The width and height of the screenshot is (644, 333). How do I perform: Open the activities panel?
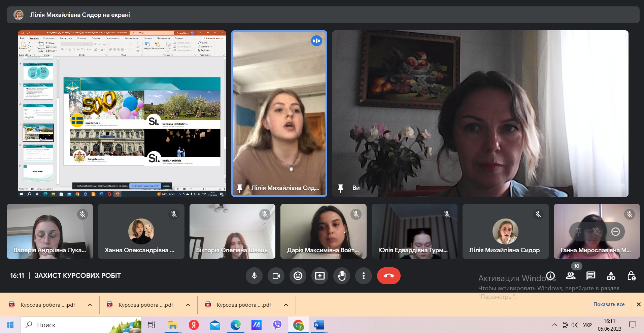click(x=611, y=276)
